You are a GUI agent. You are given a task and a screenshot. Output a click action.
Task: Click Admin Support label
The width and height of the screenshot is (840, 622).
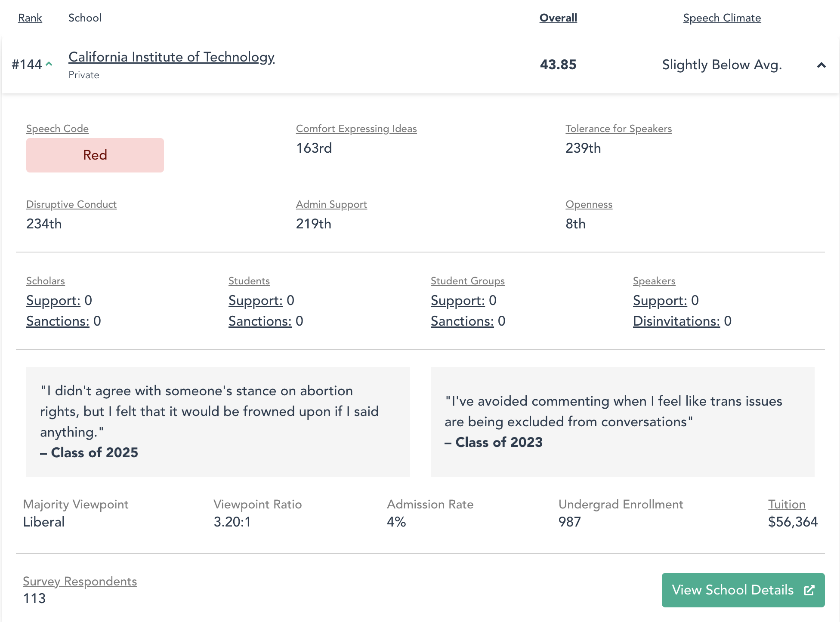[331, 204]
